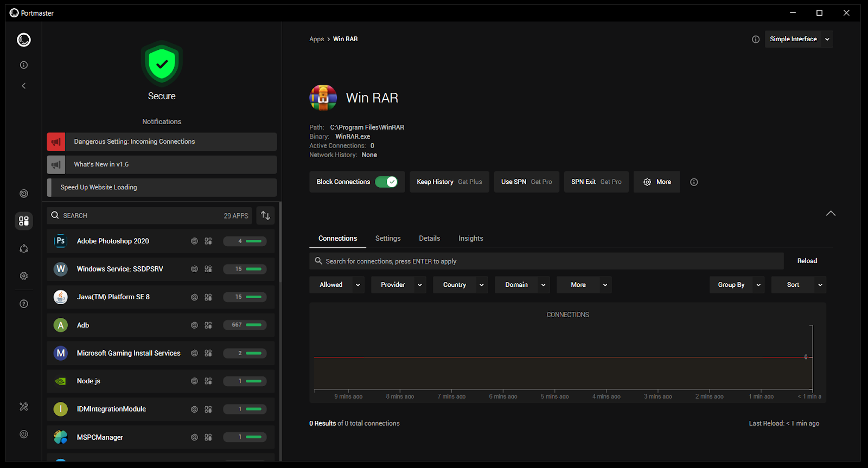
Task: Switch to the Settings tab
Action: (x=388, y=239)
